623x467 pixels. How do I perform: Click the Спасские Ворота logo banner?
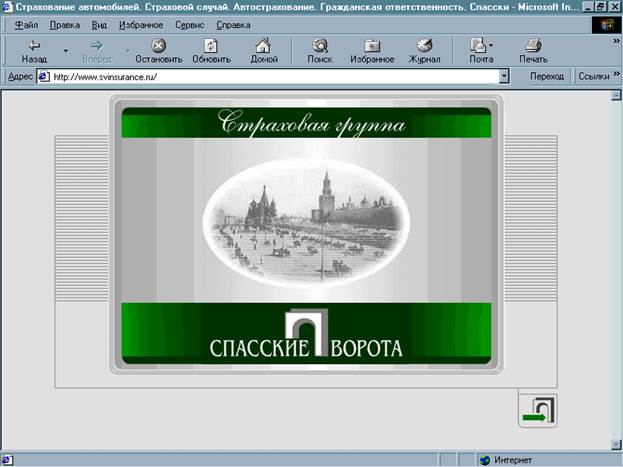point(306,338)
